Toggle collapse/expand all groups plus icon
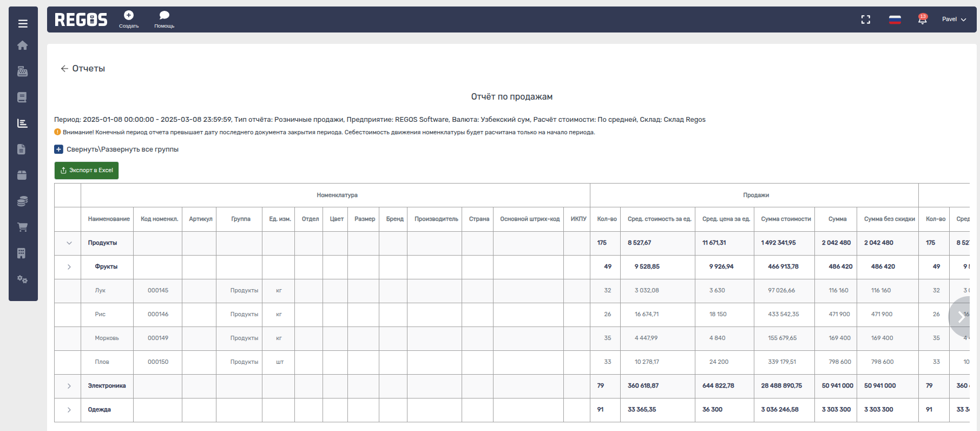 point(58,149)
